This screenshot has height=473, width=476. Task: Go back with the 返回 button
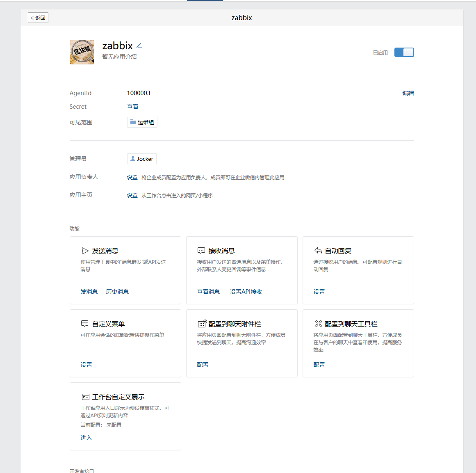point(38,18)
